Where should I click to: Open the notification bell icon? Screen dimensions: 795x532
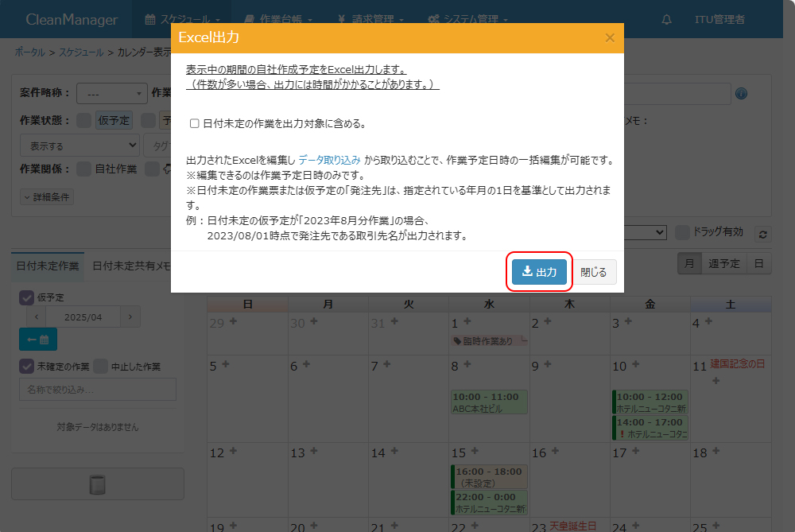pos(666,19)
